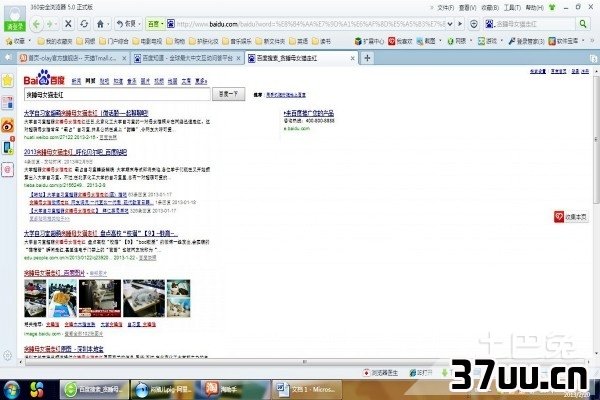Click the first cat image thumbnail
This screenshot has width=600, height=400.
(x=35, y=298)
